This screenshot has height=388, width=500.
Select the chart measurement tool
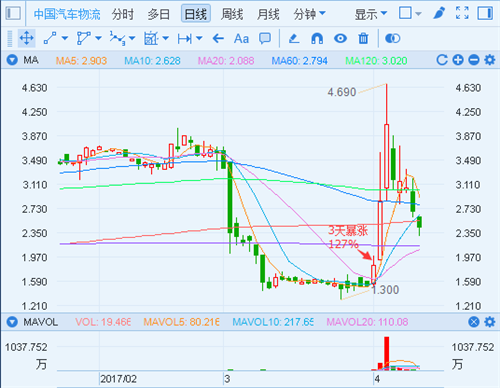(151, 38)
